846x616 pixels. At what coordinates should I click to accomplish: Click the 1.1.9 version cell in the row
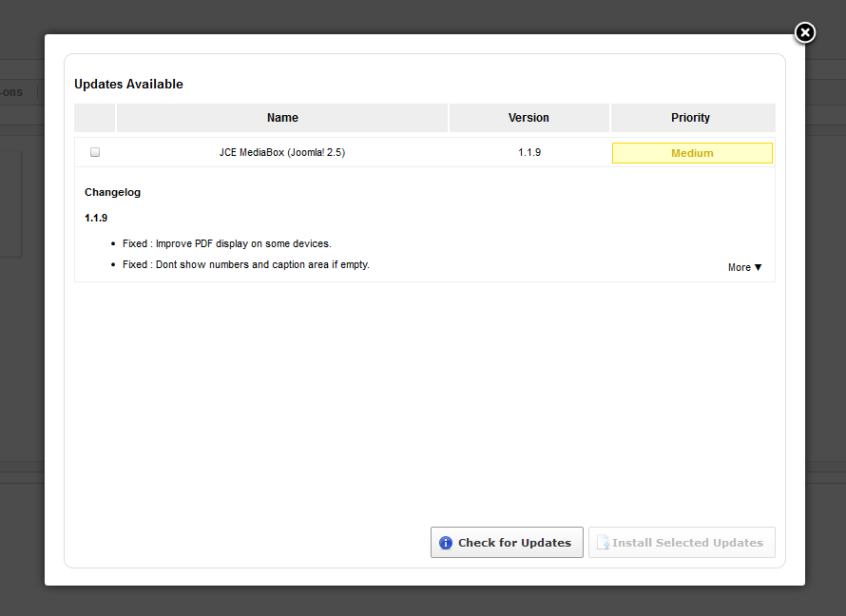(529, 152)
